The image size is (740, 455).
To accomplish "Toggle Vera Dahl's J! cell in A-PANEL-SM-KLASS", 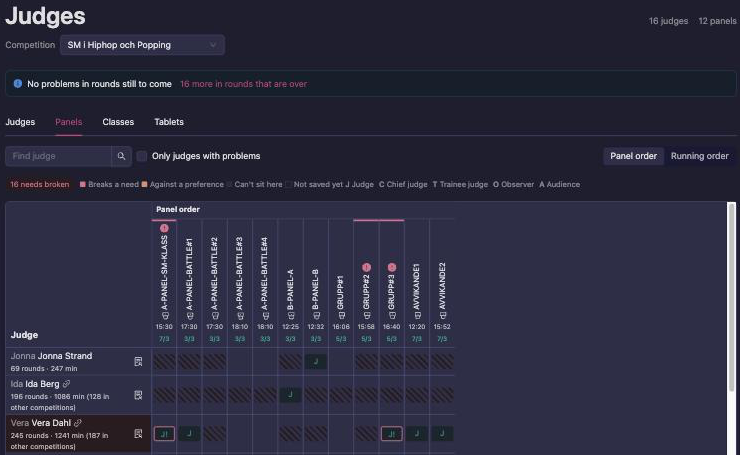I will coord(164,434).
